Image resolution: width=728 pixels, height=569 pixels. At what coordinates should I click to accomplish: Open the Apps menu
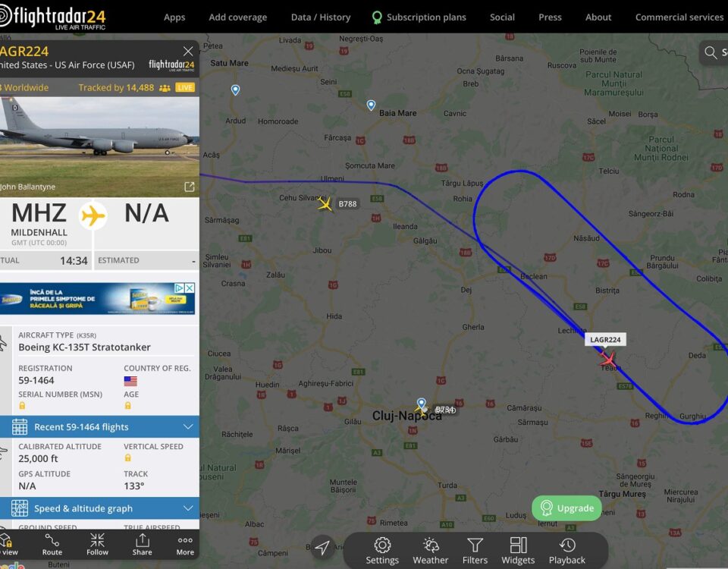pos(174,17)
